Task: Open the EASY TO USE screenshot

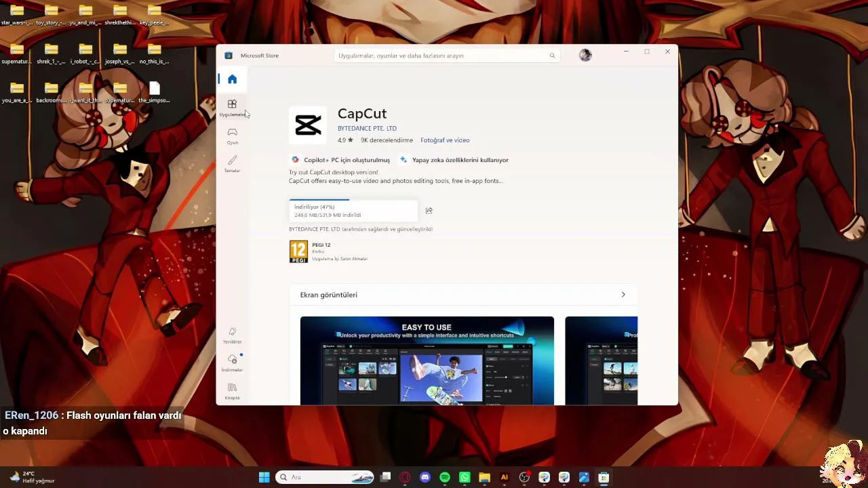Action: [427, 361]
